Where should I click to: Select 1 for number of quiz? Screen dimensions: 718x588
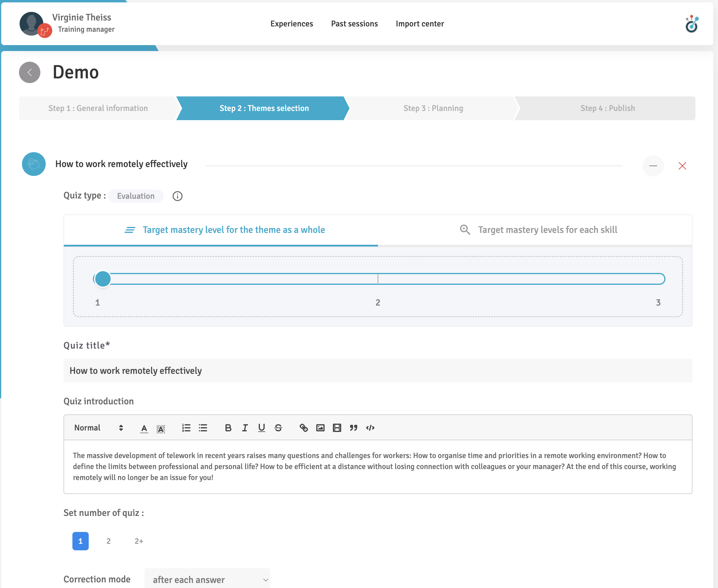coord(81,541)
